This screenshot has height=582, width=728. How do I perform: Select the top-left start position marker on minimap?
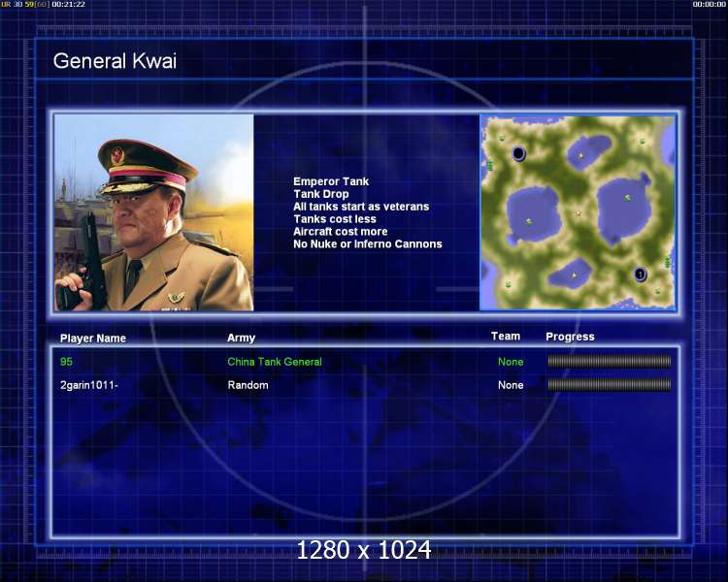click(518, 153)
